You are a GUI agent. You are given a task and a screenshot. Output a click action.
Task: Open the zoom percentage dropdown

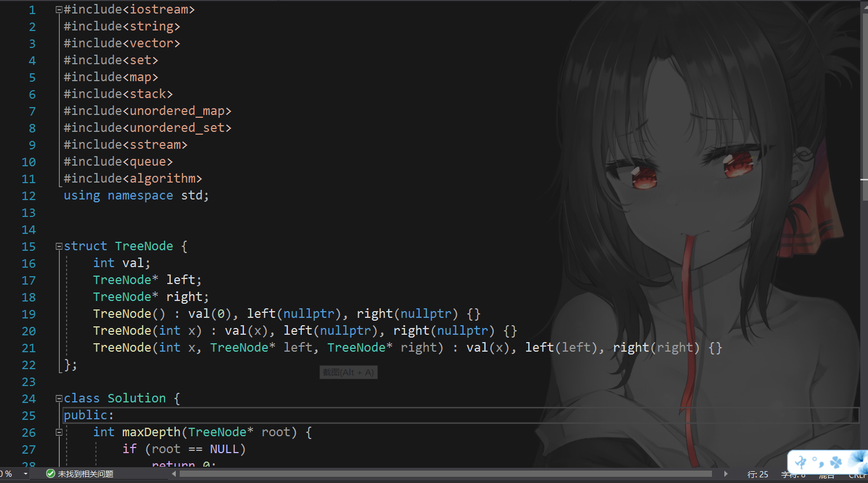tap(25, 474)
